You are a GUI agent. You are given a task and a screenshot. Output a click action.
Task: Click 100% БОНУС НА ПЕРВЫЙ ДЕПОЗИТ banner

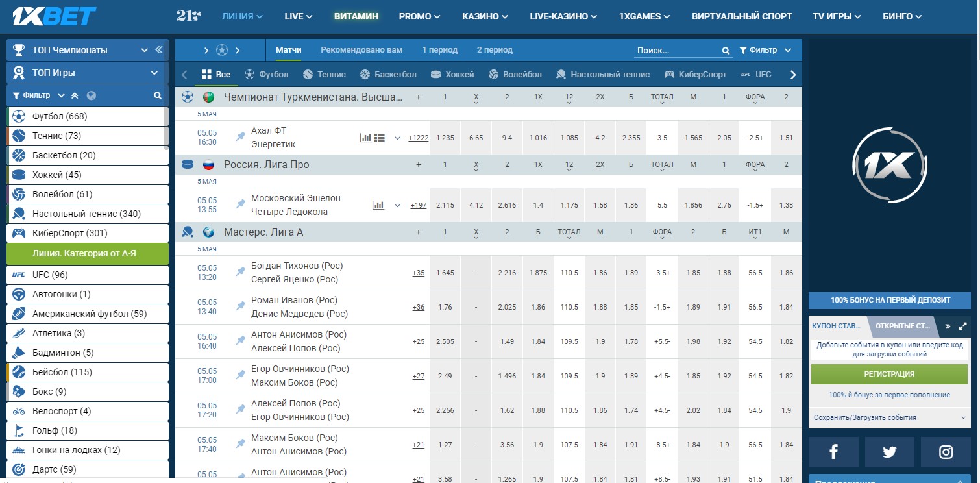[x=890, y=300]
